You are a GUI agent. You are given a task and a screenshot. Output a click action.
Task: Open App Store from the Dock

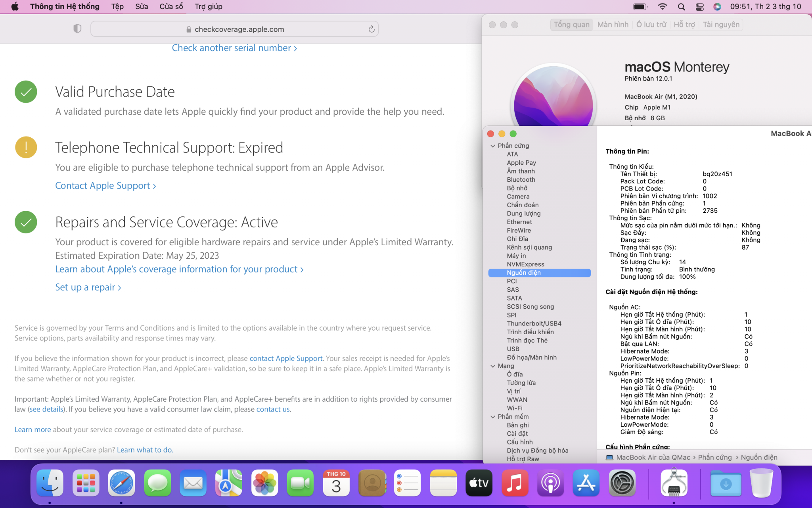pyautogui.click(x=586, y=483)
